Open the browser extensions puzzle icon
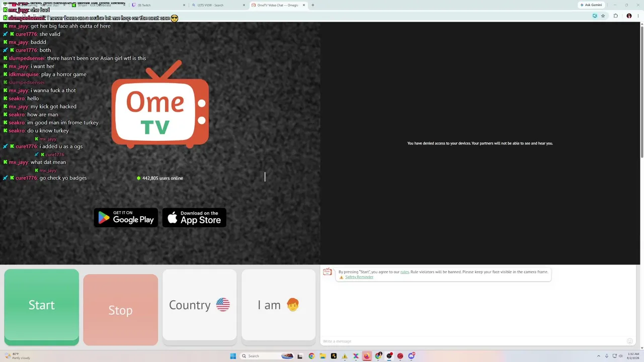The width and height of the screenshot is (644, 362). click(x=615, y=16)
